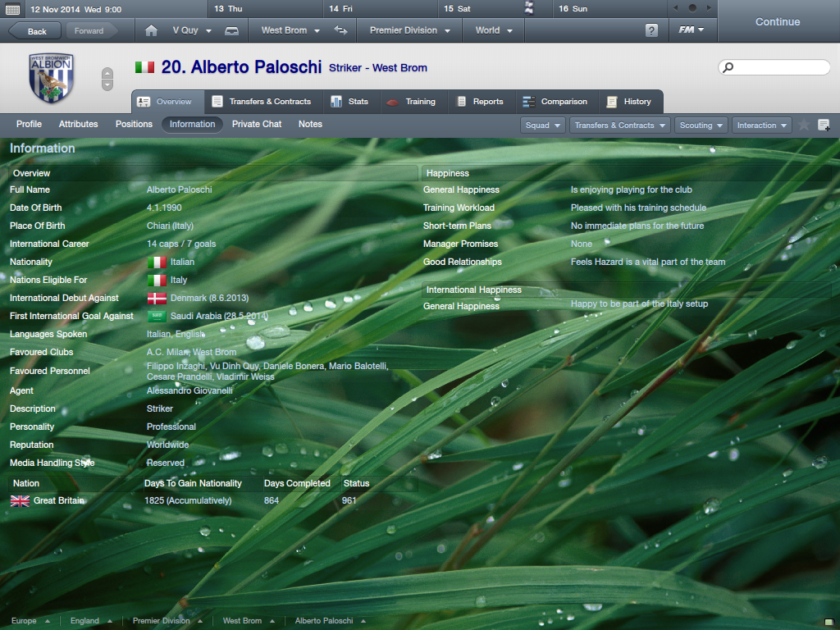Click the West Bromwich Albion club crest
Image resolution: width=840 pixels, height=630 pixels.
pyautogui.click(x=52, y=78)
